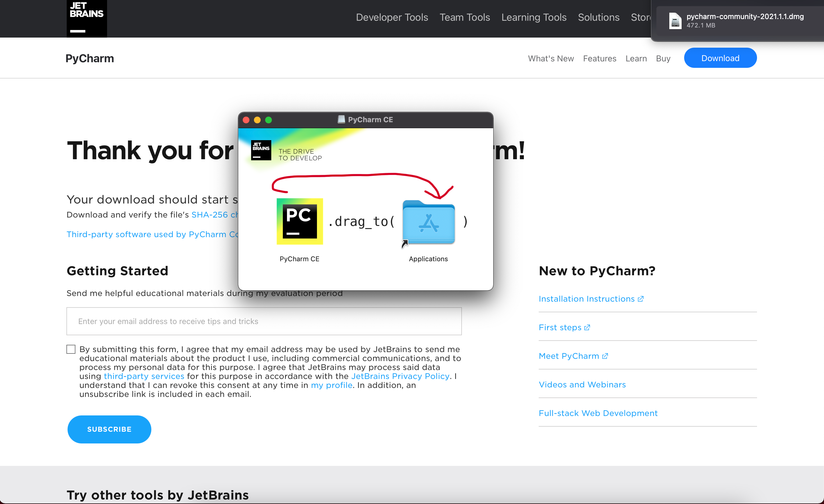The height and width of the screenshot is (504, 824).
Task: Click JetBrains logo inside PyCharm CE window
Action: 261,150
